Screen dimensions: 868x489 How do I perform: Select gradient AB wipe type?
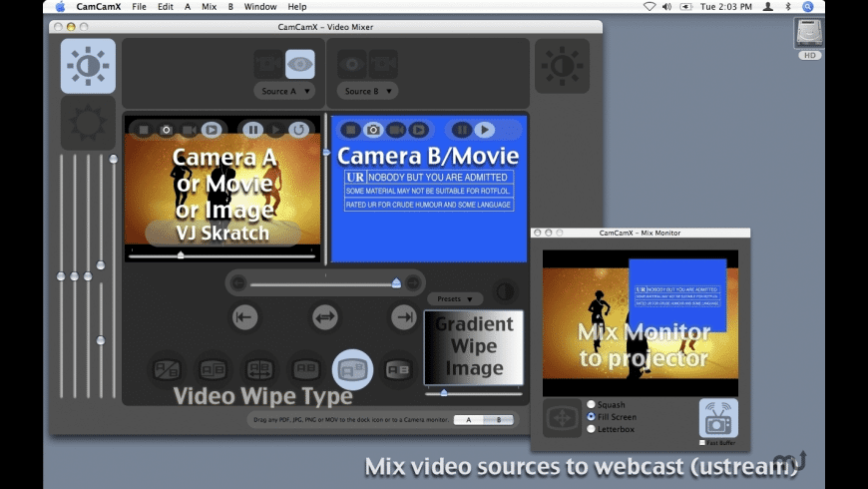(x=398, y=369)
